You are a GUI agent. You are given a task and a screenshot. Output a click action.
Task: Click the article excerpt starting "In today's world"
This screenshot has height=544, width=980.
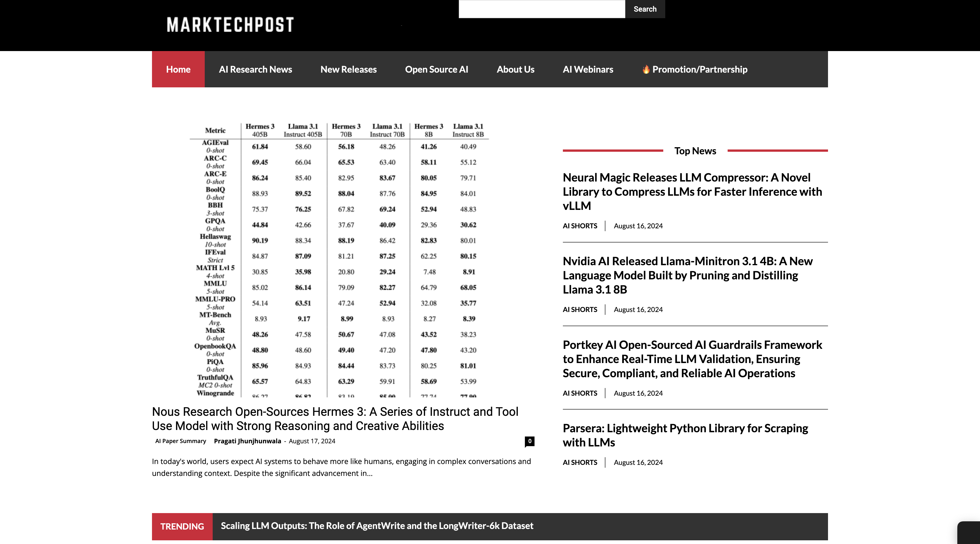pyautogui.click(x=341, y=467)
